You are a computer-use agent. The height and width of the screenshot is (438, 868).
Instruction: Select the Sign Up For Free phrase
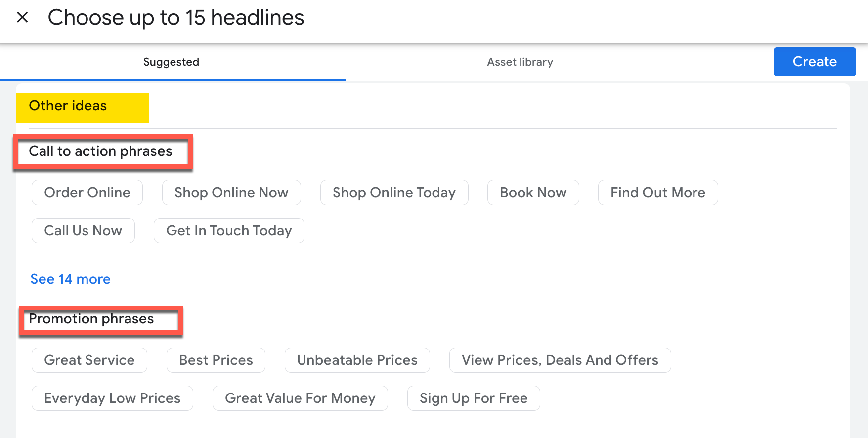(x=473, y=398)
